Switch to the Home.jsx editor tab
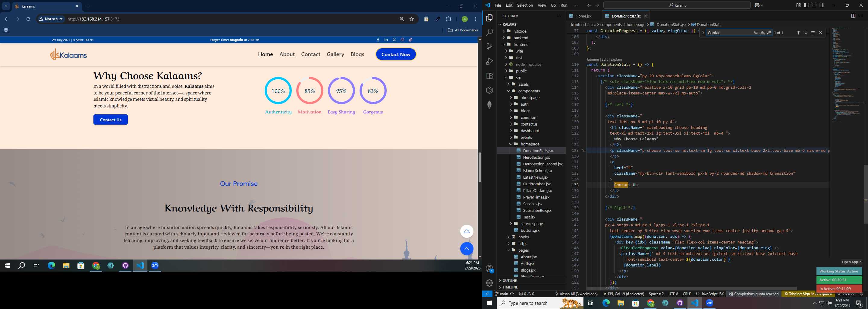The height and width of the screenshot is (309, 868). point(583,16)
